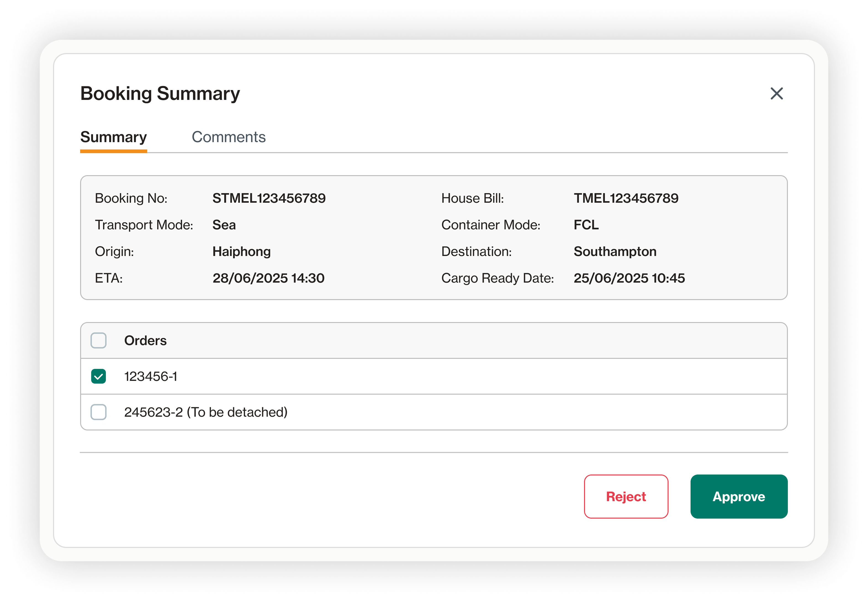Click the Orders column header
This screenshot has height=601, width=868.
pos(145,341)
